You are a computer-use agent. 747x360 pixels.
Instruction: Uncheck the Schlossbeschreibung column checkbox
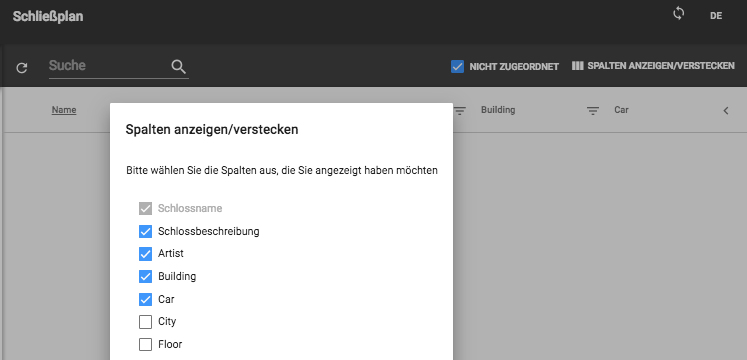145,231
